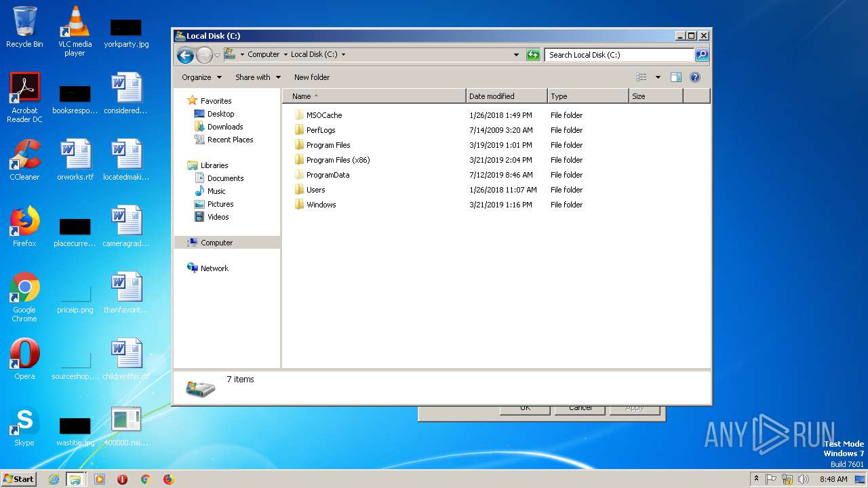Start search with the magnifier icon
The height and width of the screenshot is (488, 868).
[702, 55]
